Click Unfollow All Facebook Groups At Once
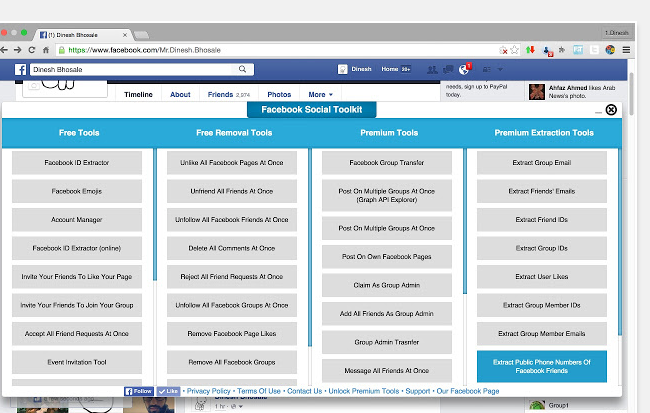 point(232,305)
